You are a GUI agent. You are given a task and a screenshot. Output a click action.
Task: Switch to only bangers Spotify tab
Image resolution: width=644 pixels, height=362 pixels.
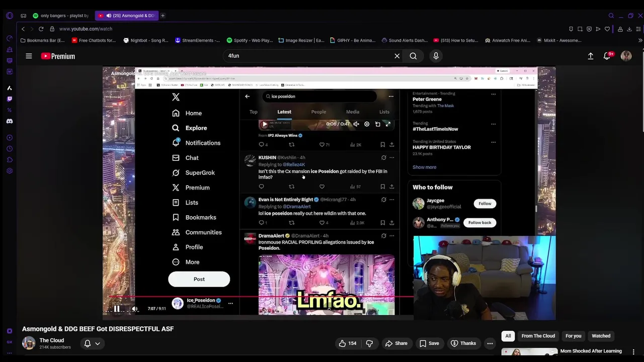tap(60, 16)
